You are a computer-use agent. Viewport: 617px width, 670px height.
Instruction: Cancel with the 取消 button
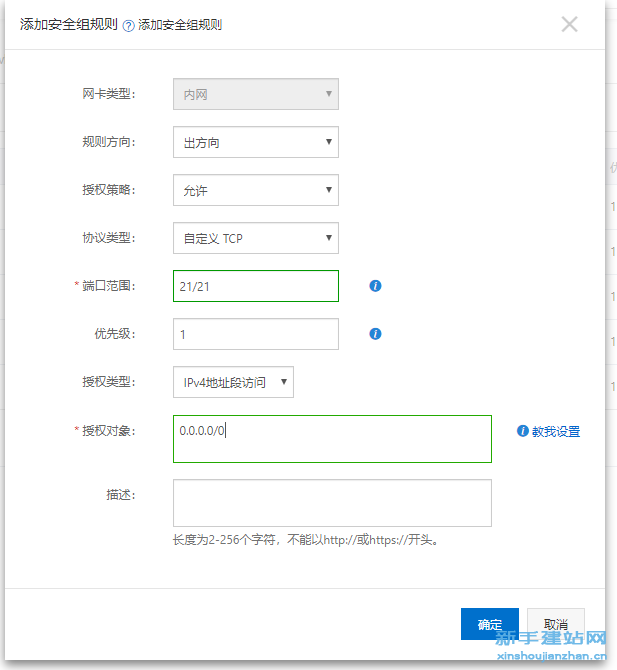pyautogui.click(x=556, y=624)
